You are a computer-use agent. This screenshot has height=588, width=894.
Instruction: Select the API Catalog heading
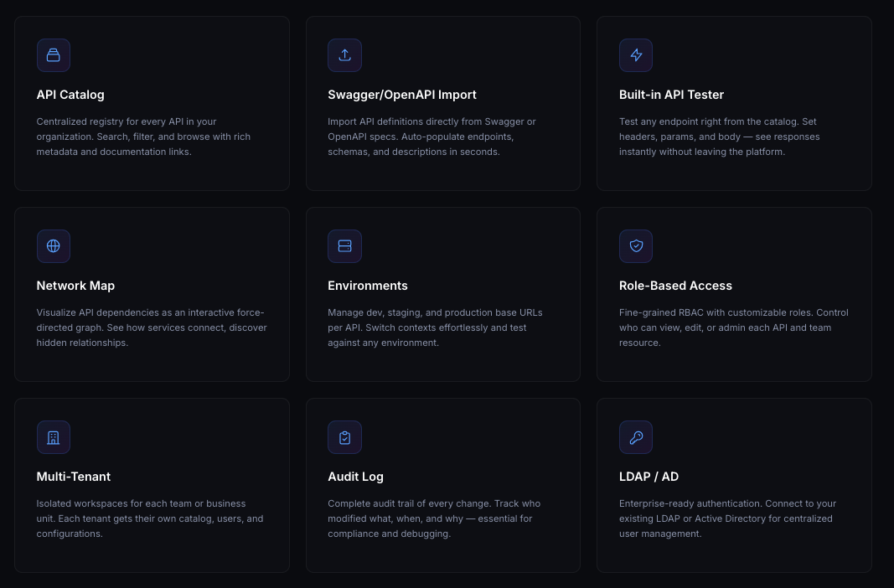70,95
